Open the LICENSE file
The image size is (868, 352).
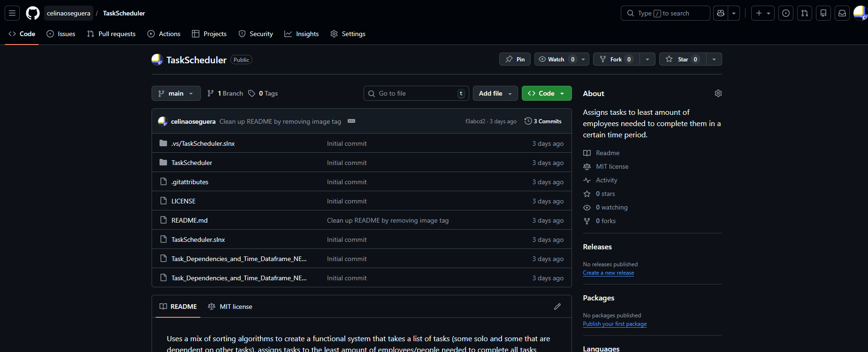point(183,201)
